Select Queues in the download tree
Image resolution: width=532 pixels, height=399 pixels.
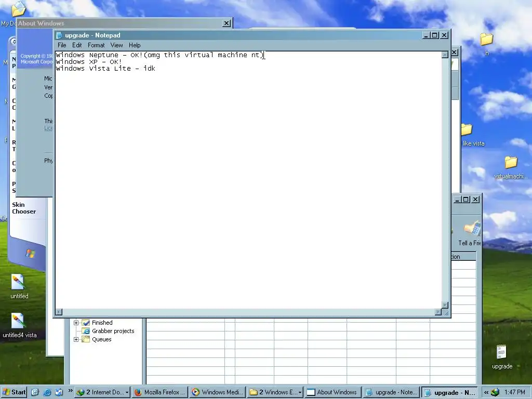pos(101,339)
